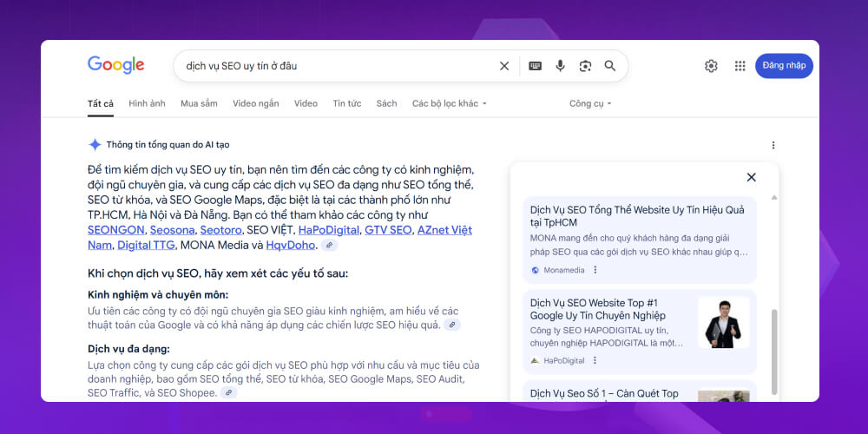868x434 pixels.
Task: Expand the 'Các bộ lọc khác' dropdown
Action: pos(450,103)
